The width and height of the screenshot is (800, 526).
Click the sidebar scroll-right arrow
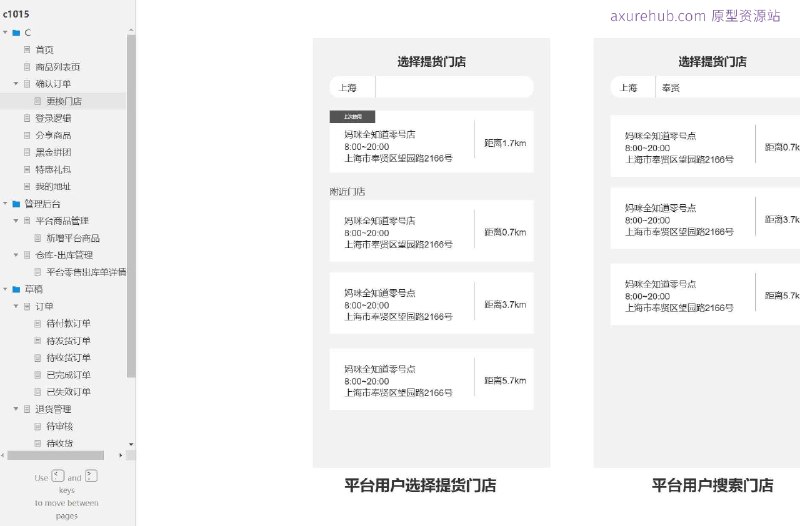pyautogui.click(x=120, y=455)
